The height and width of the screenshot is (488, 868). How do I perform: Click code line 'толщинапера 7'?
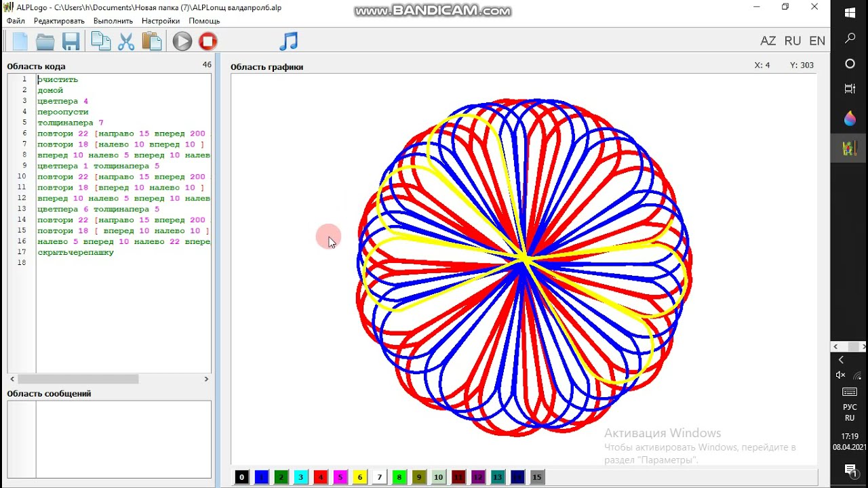coord(71,123)
